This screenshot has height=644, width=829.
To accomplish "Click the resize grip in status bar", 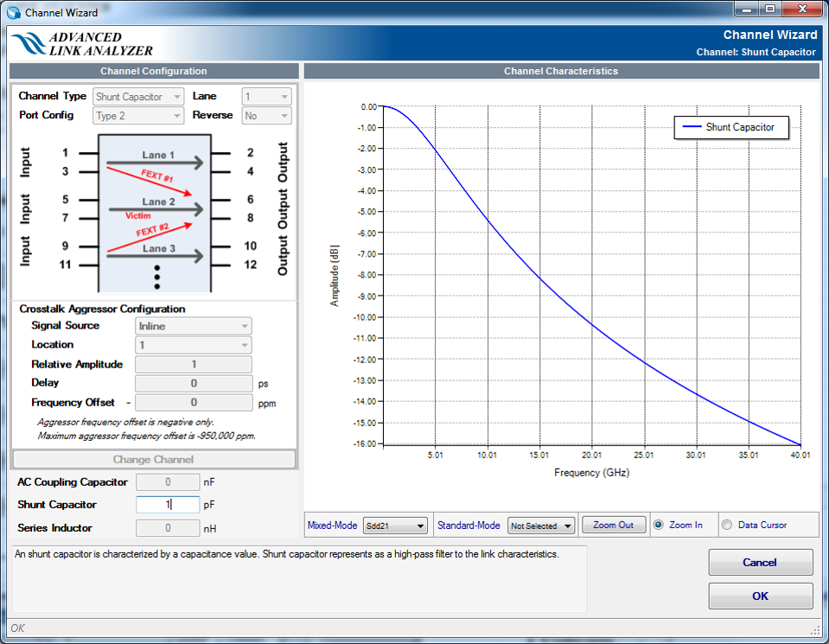I will click(x=814, y=630).
